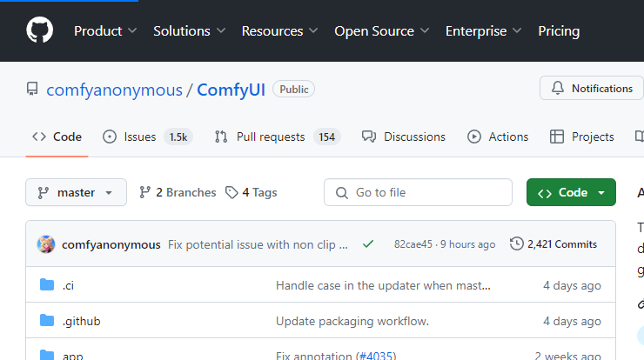Open the .github folder
644x360 pixels.
[x=81, y=321]
